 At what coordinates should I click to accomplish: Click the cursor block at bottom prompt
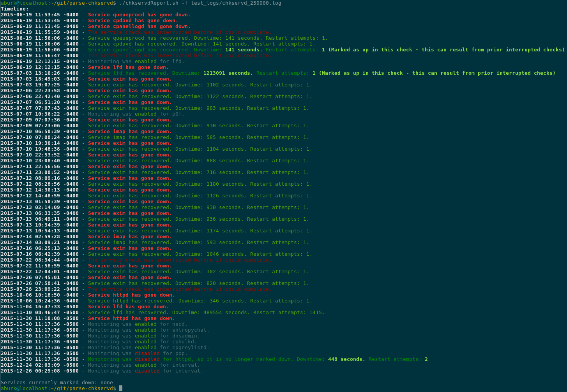coord(121,388)
